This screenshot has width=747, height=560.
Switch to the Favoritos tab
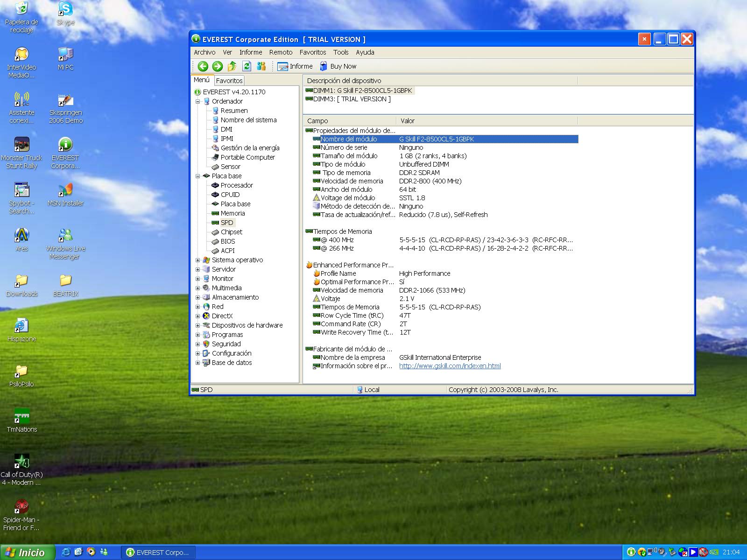pyautogui.click(x=229, y=80)
